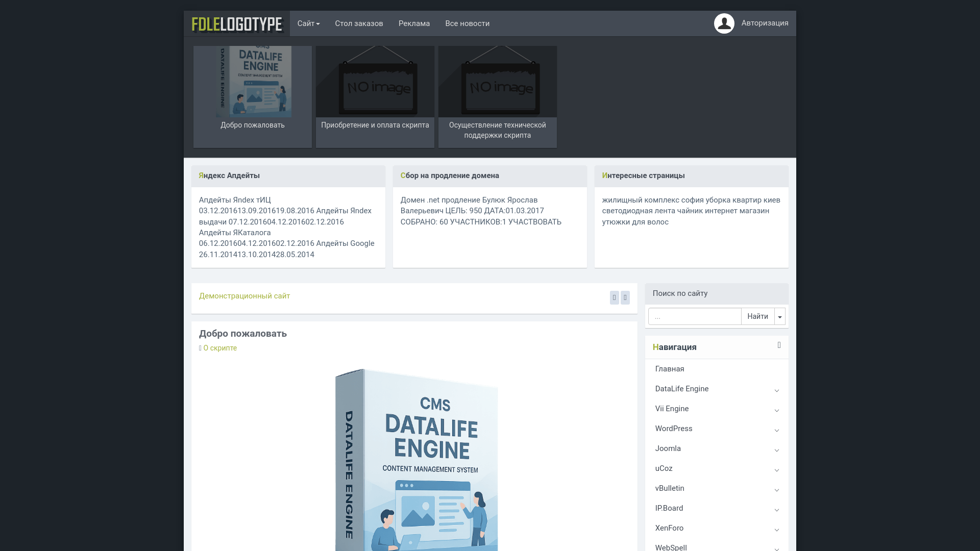The height and width of the screenshot is (551, 980).
Task: Open Приобретение и оплата скрипта thumbnail
Action: [x=375, y=96]
